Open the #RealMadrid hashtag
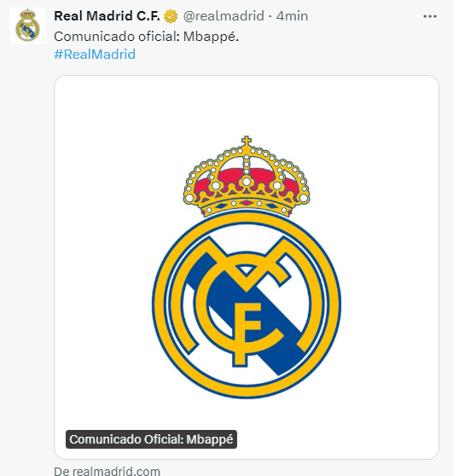453x476 pixels. 95,55
